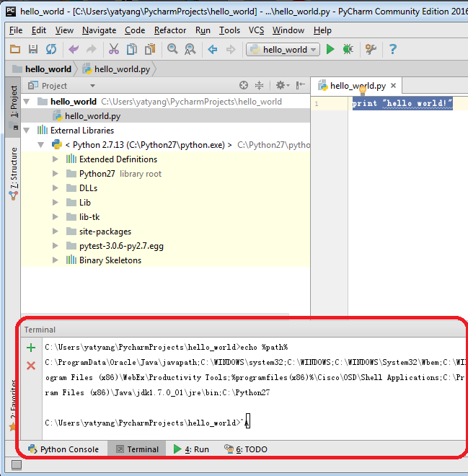Expand the lib-tk folder
The height and width of the screenshot is (476, 468).
(56, 217)
